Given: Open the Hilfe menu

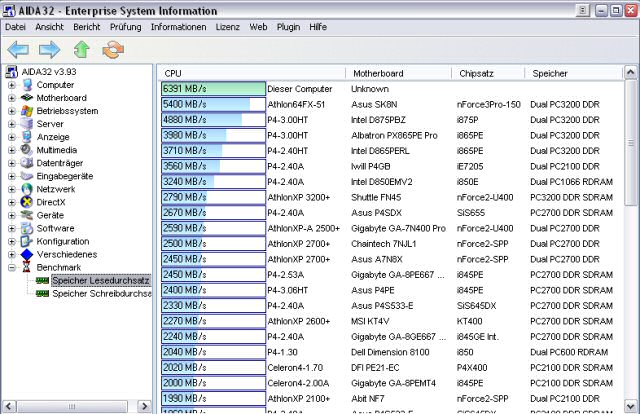Looking at the screenshot, I should point(318,27).
